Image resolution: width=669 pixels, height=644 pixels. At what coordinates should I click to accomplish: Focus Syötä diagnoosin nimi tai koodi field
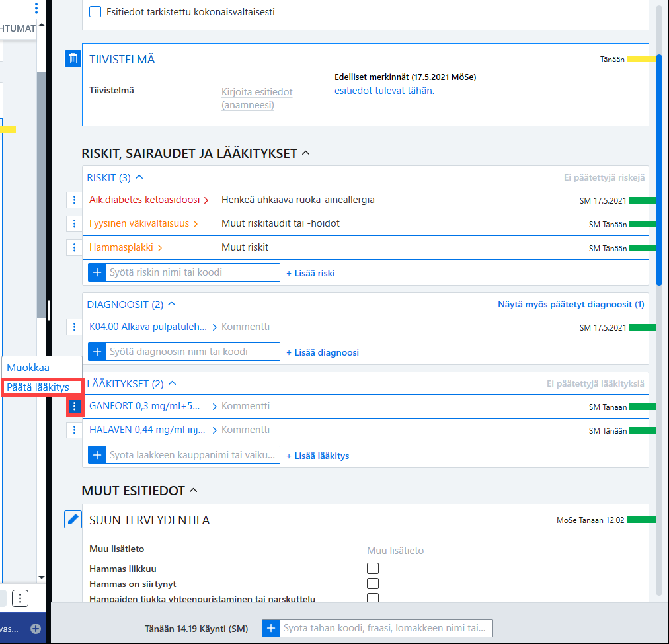tap(192, 352)
